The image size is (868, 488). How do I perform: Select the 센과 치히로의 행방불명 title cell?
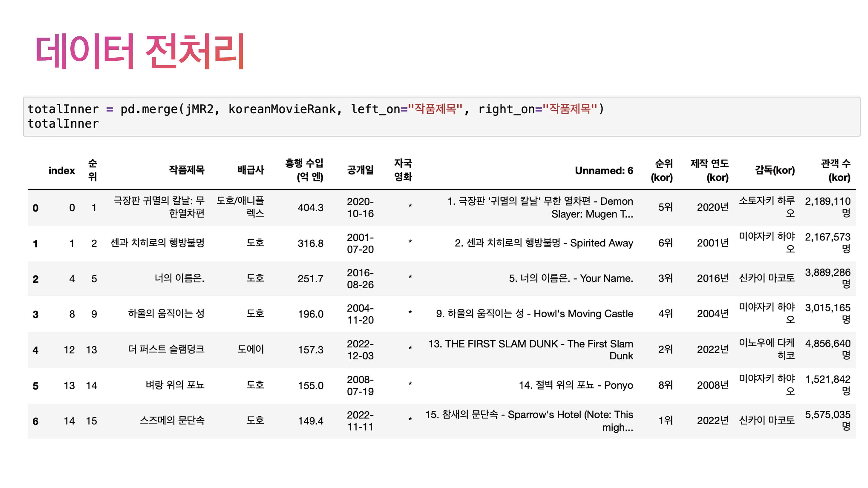coord(157,243)
